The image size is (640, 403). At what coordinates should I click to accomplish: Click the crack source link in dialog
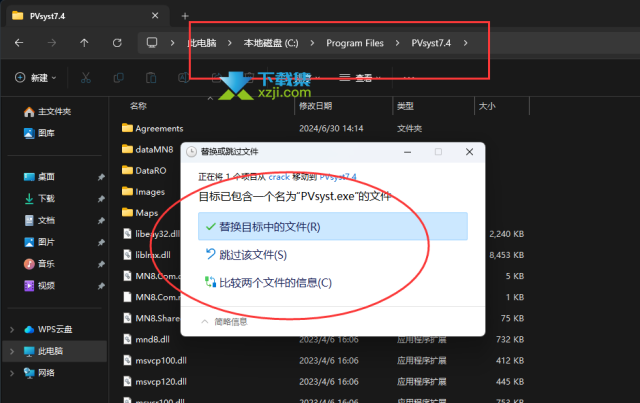tap(279, 177)
